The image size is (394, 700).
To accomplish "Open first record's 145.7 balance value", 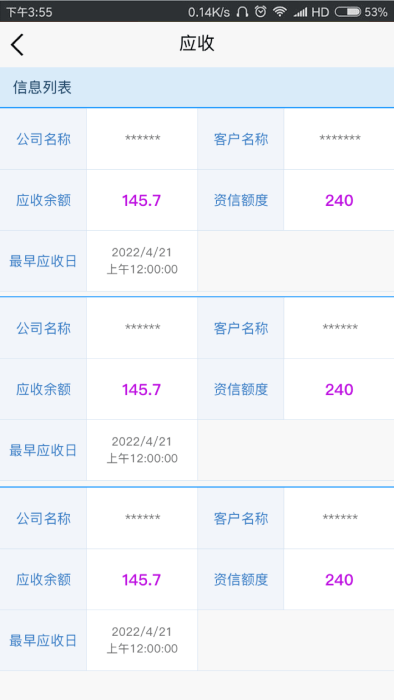I will coord(141,200).
